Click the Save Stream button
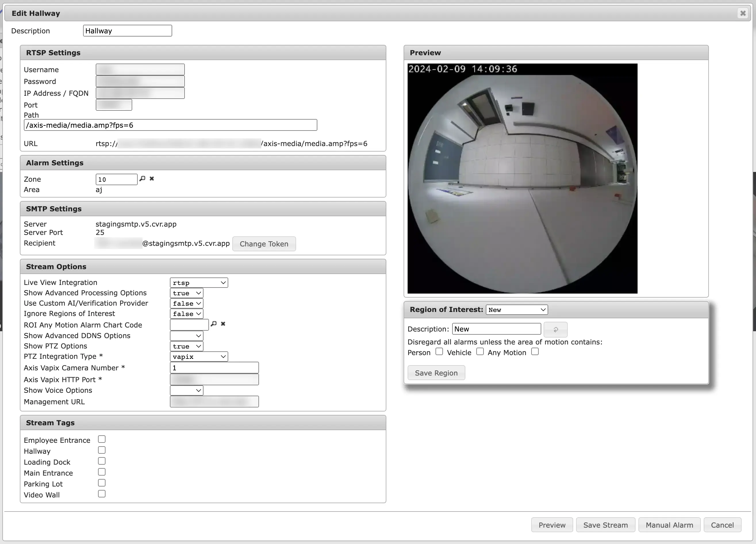Image resolution: width=756 pixels, height=544 pixels. pyautogui.click(x=605, y=525)
